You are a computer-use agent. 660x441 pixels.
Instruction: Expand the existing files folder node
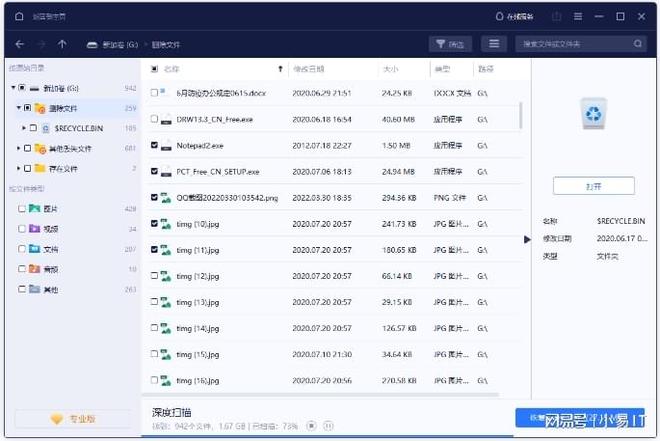tap(19, 168)
